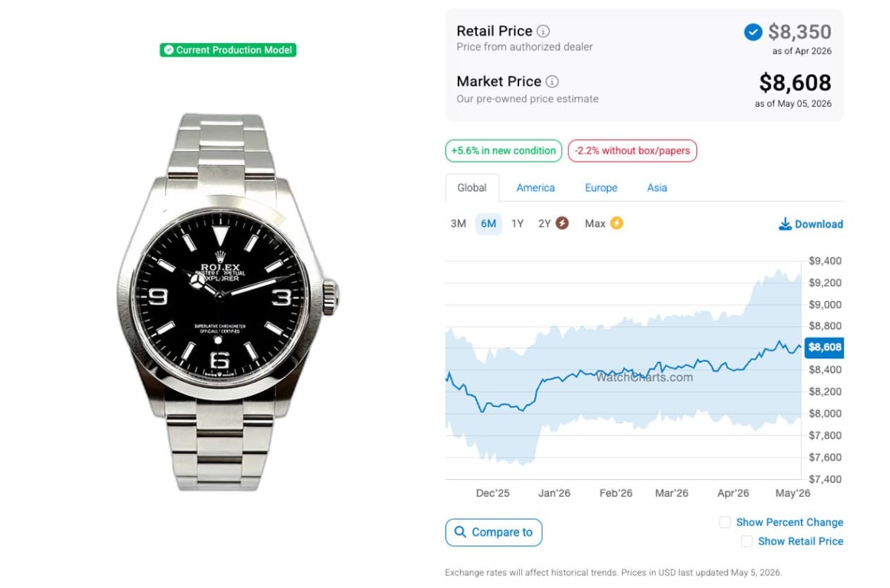Open the Asia region tab
Viewport: 890px width, 588px height.
(657, 188)
